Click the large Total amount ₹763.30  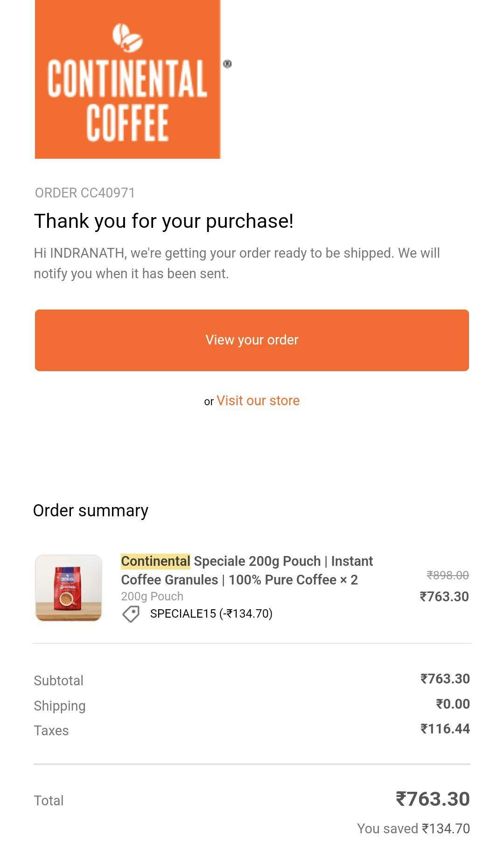(433, 799)
